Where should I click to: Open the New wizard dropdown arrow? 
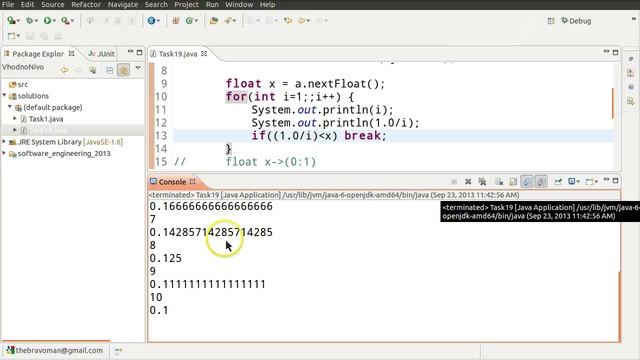point(18,36)
